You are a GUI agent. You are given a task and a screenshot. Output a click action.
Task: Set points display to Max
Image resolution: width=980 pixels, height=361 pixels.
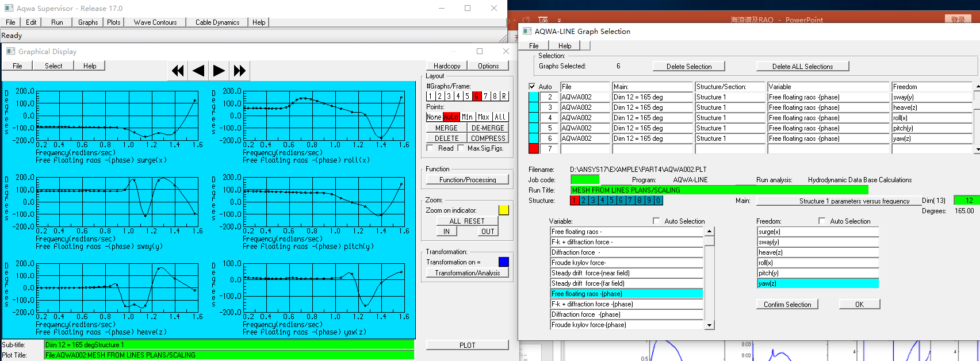coord(484,117)
